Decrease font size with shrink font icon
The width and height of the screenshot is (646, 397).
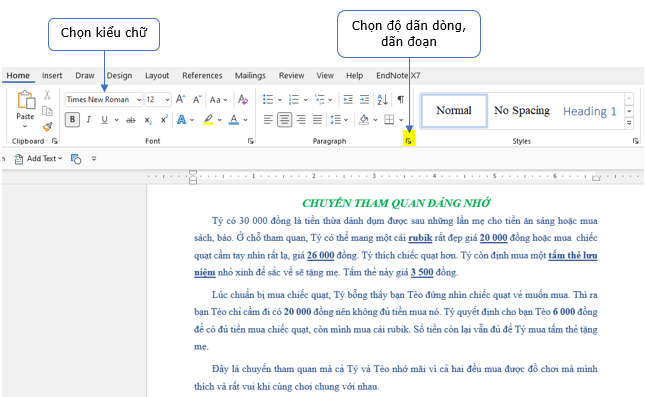pyautogui.click(x=197, y=99)
